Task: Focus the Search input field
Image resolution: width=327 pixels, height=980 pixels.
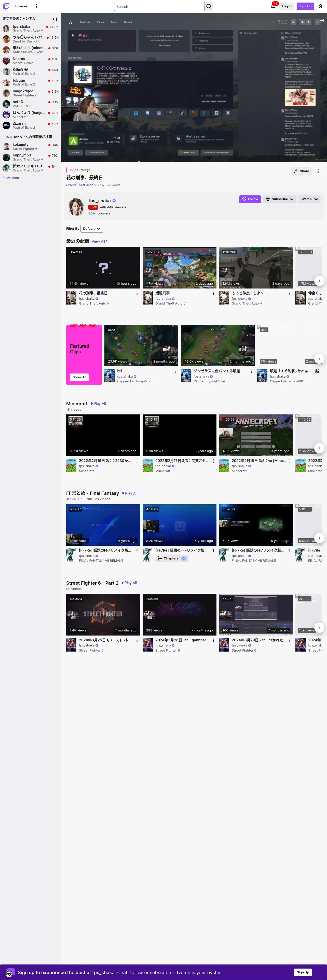Action: 159,6
